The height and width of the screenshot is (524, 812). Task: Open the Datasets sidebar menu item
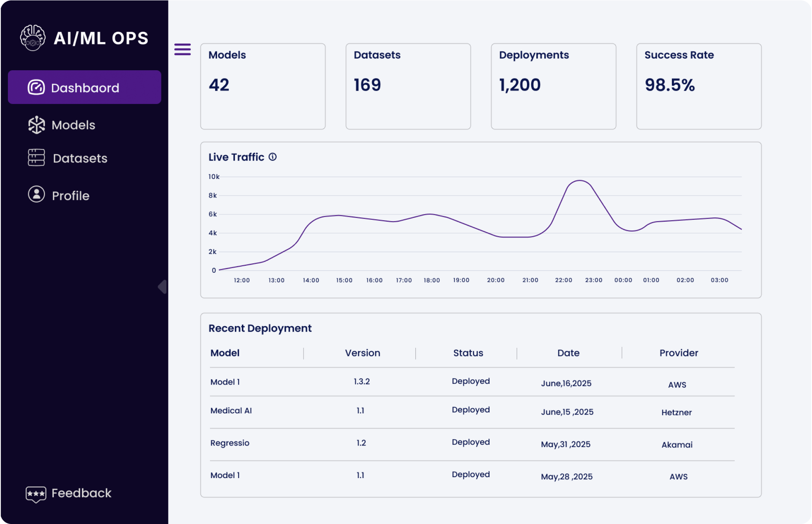tap(80, 158)
